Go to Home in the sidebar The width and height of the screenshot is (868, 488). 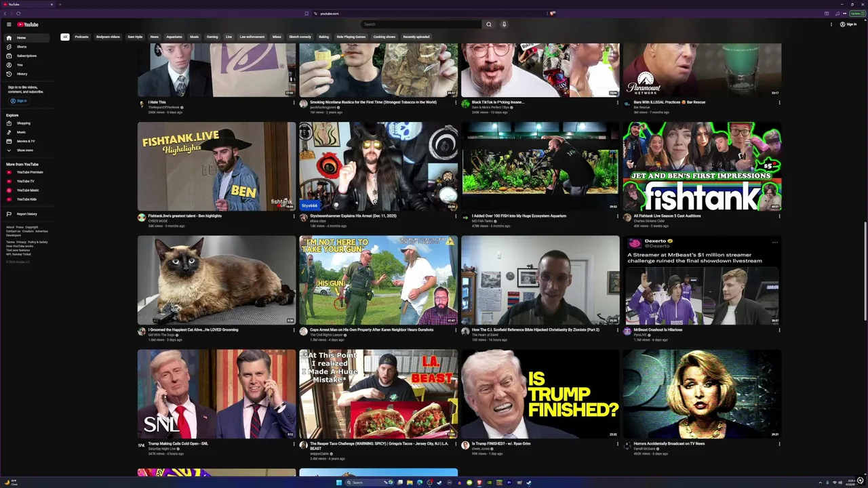(26, 38)
